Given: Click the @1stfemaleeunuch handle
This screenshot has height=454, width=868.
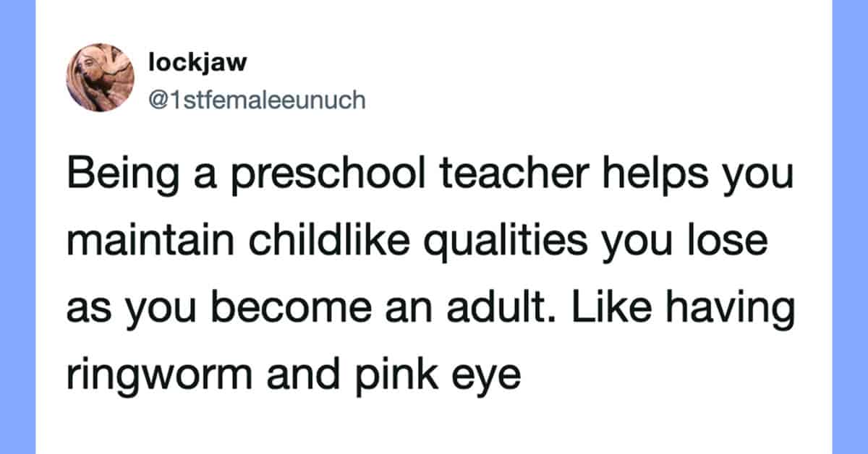Looking at the screenshot, I should click(257, 99).
